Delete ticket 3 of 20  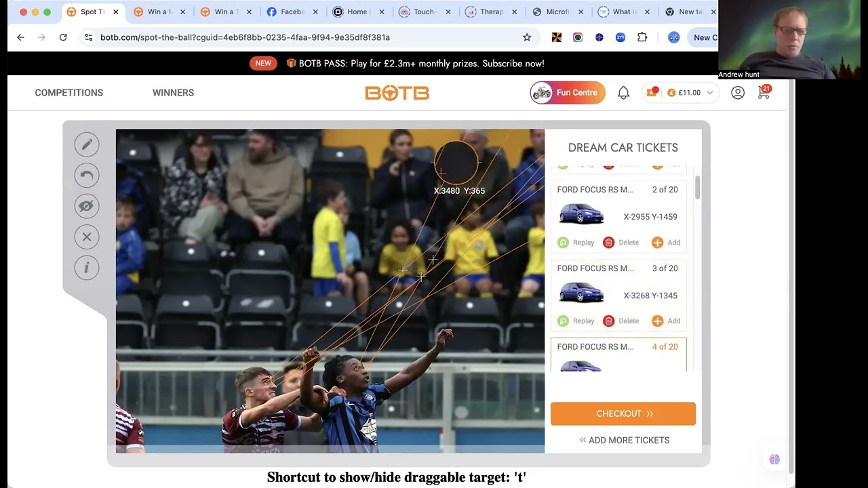tap(621, 321)
